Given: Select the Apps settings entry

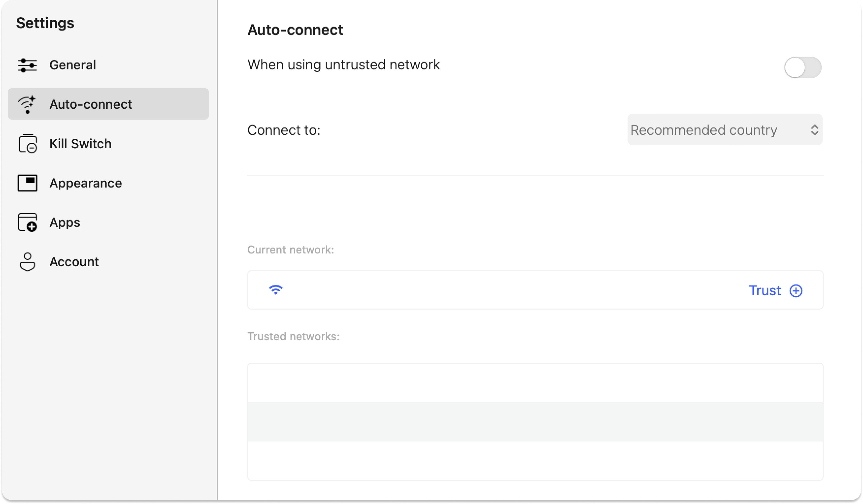Looking at the screenshot, I should (65, 222).
